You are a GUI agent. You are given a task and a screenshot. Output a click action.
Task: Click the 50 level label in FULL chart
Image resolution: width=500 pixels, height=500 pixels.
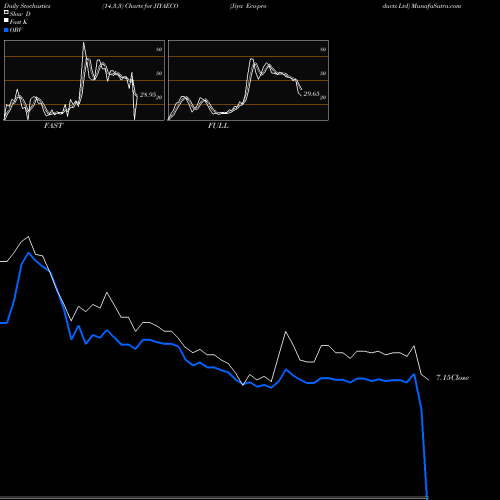[x=323, y=73]
